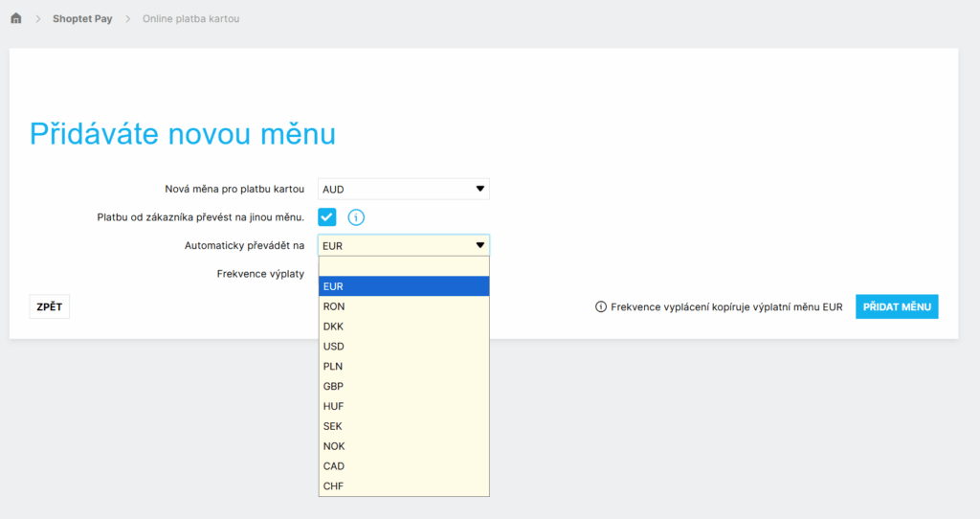The image size is (980, 519).
Task: Select RON in the dropdown list
Action: 403,306
